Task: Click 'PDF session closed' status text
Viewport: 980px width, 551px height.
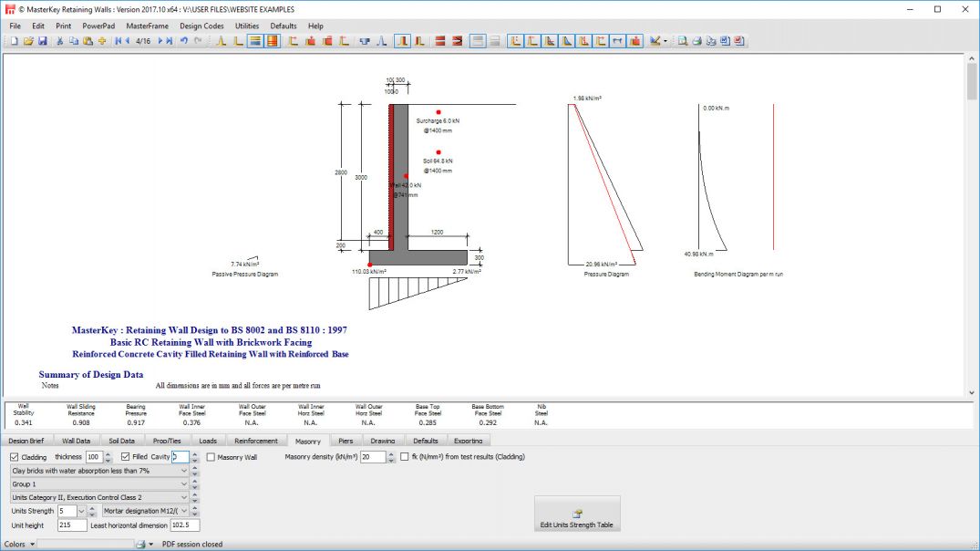Action: [x=192, y=544]
